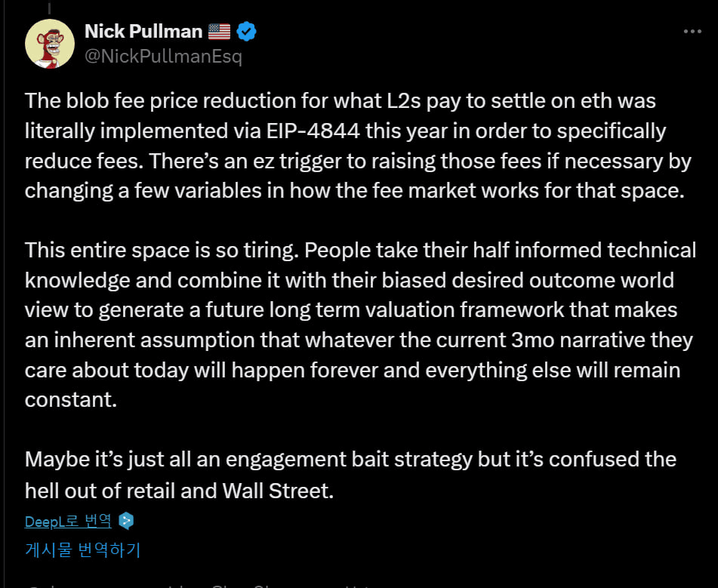Click the '게시물 번역하기' translate post button
718x588 pixels.
coord(82,550)
